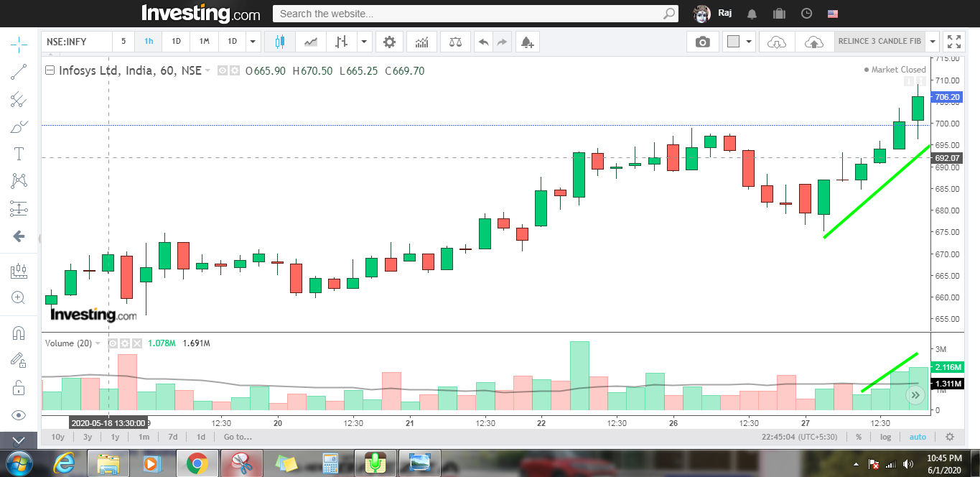This screenshot has height=477, width=980.
Task: Collapse the left drawing toolbar chevron
Action: click(19, 440)
